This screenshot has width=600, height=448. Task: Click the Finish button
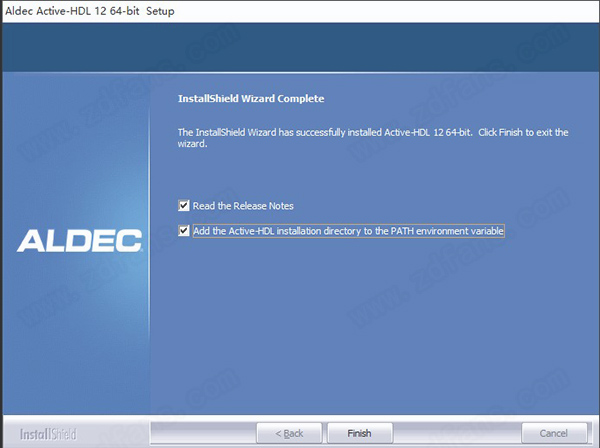(x=360, y=433)
